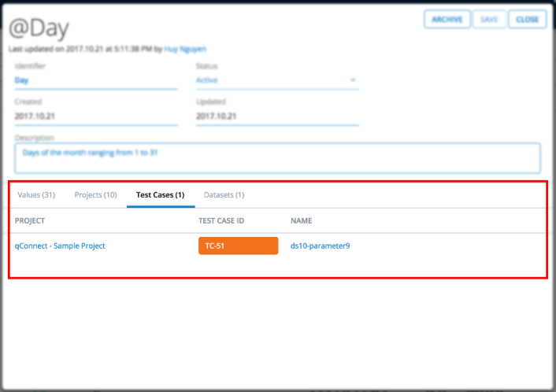Click the Created date field
The height and width of the screenshot is (392, 556).
tap(95, 116)
